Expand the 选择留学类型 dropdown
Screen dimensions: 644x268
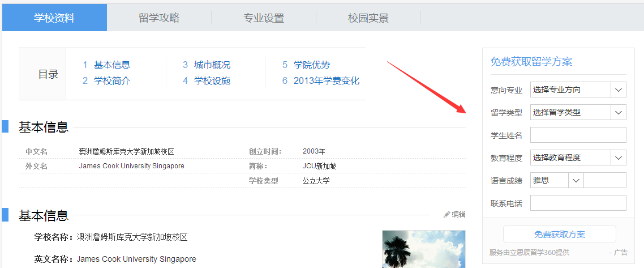578,112
